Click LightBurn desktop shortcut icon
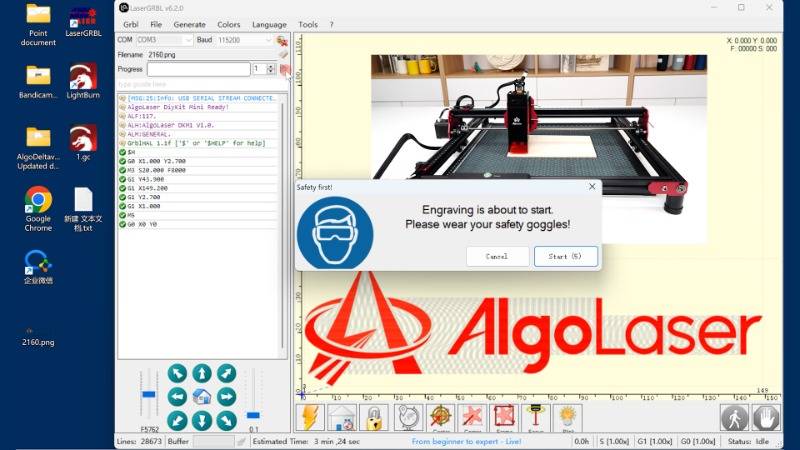Screen dimensions: 800x450 click(x=83, y=81)
